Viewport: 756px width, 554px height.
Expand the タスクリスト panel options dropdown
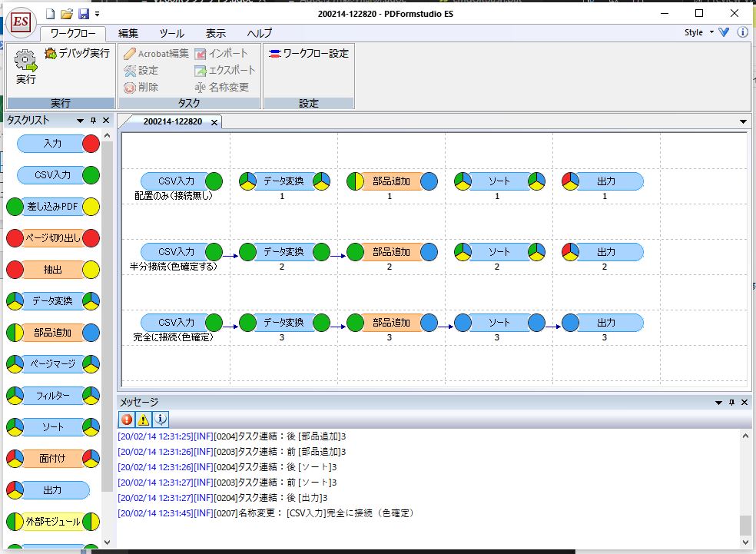click(x=80, y=121)
